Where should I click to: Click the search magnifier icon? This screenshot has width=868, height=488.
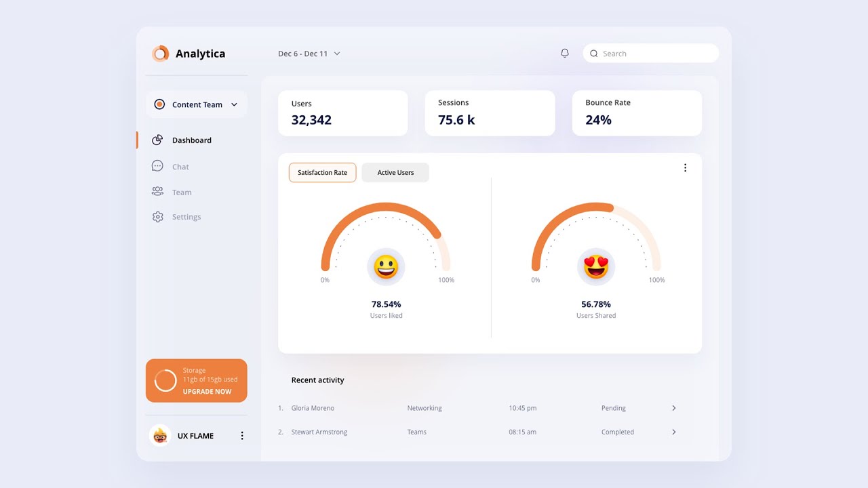(x=594, y=54)
